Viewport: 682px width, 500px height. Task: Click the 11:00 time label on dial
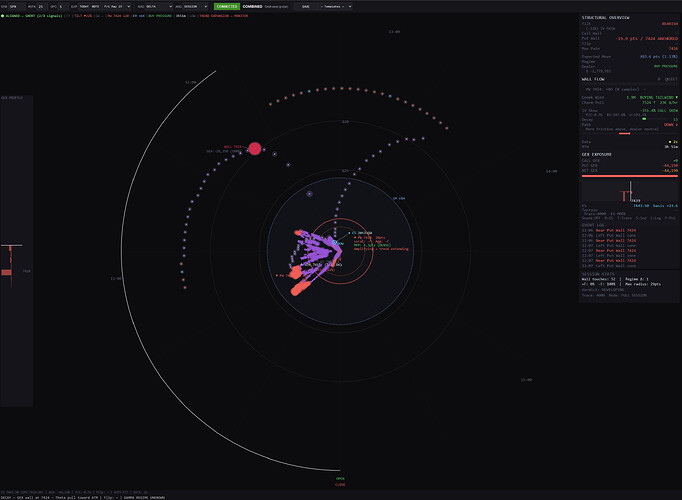[116, 278]
